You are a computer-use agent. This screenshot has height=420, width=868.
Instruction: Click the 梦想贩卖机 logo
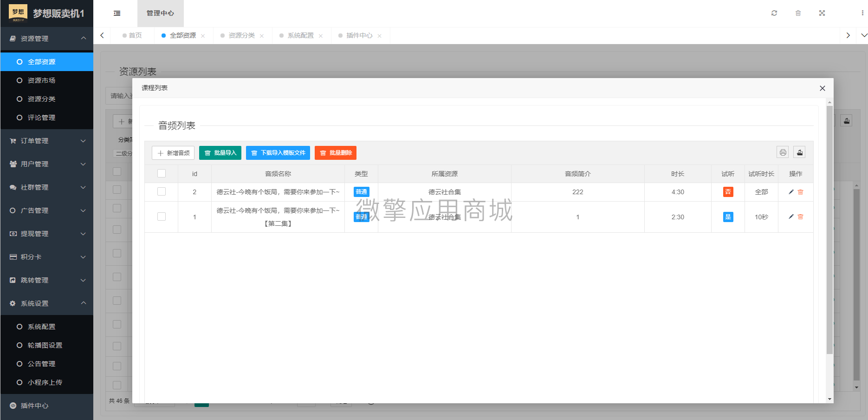(18, 13)
